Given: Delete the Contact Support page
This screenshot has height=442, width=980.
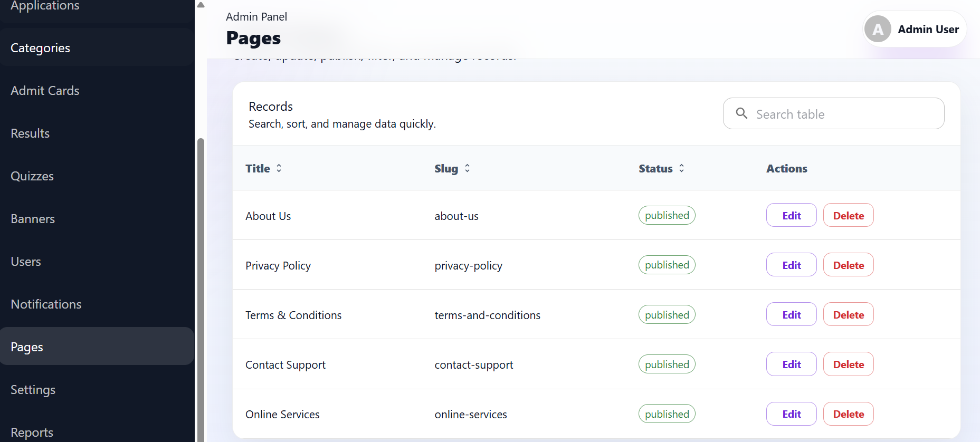Looking at the screenshot, I should point(848,364).
